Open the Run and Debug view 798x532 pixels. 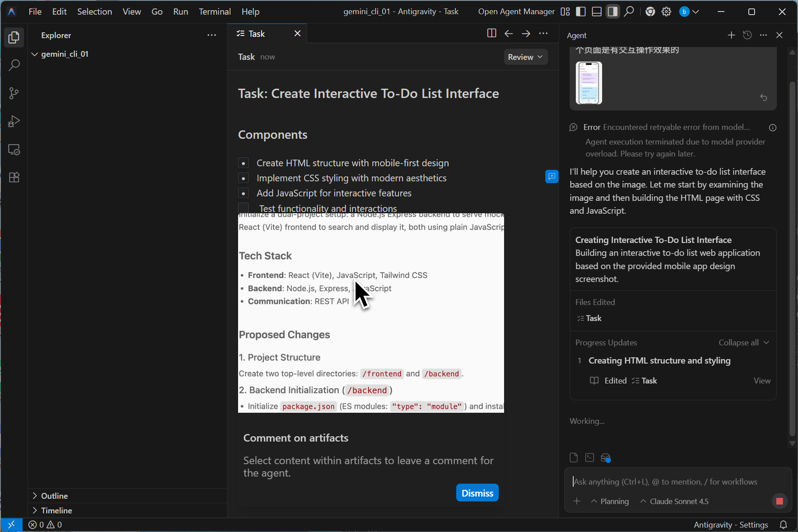pyautogui.click(x=14, y=121)
